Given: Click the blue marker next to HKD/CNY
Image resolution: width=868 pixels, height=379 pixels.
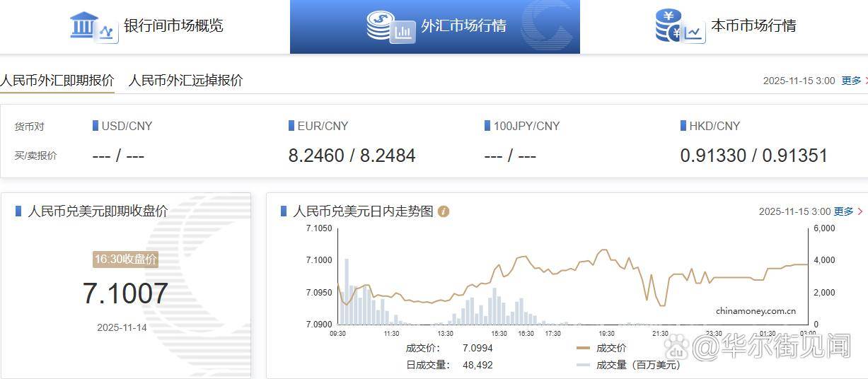Looking at the screenshot, I should (683, 126).
